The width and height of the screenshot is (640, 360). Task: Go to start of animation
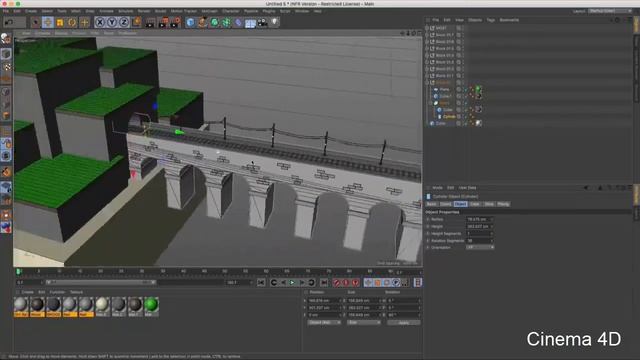261,282
